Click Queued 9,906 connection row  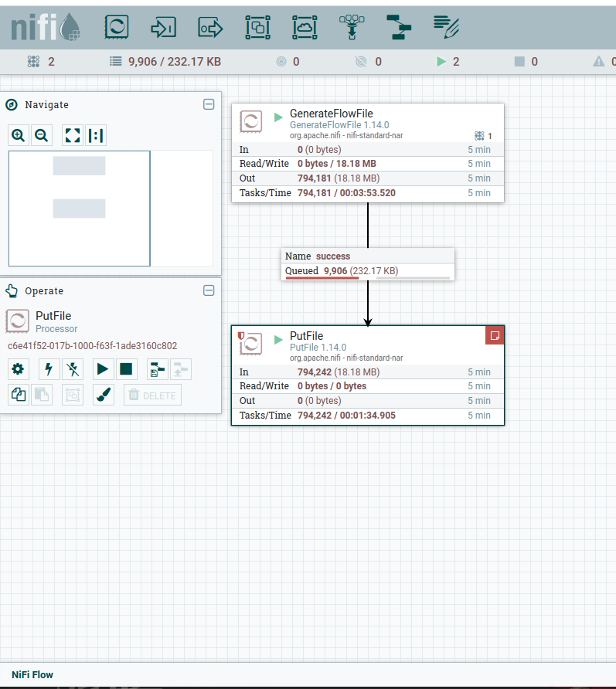click(x=368, y=270)
